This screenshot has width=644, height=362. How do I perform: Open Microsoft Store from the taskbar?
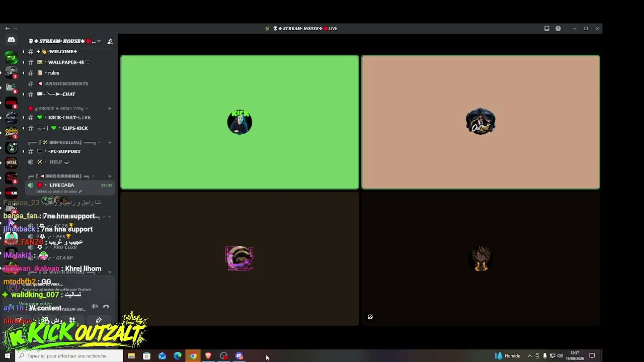(147, 356)
